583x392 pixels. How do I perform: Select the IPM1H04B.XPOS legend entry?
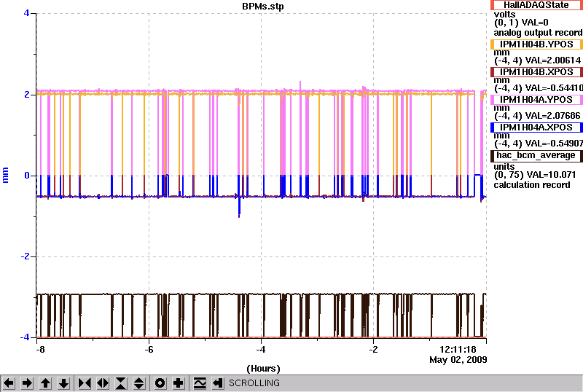pos(536,72)
